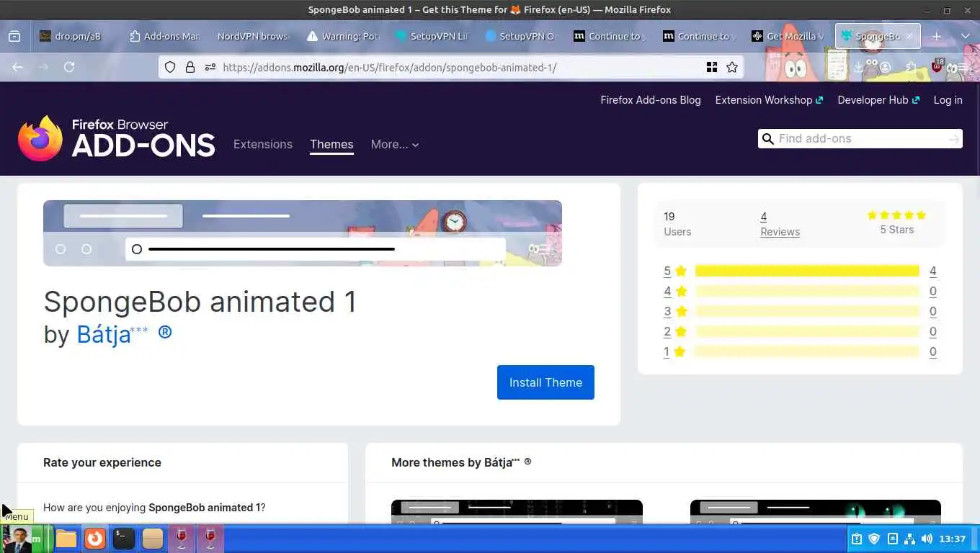The height and width of the screenshot is (553, 980).
Task: Switch to the NordVPN browser tab
Action: pyautogui.click(x=253, y=36)
